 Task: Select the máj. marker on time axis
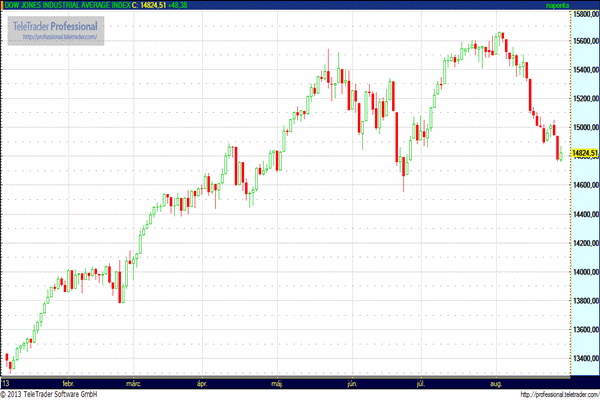(x=277, y=382)
